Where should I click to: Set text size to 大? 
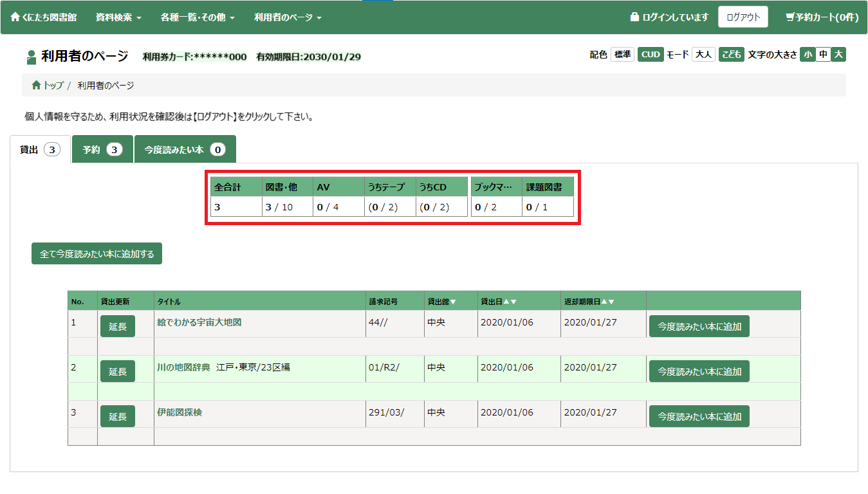tap(838, 55)
